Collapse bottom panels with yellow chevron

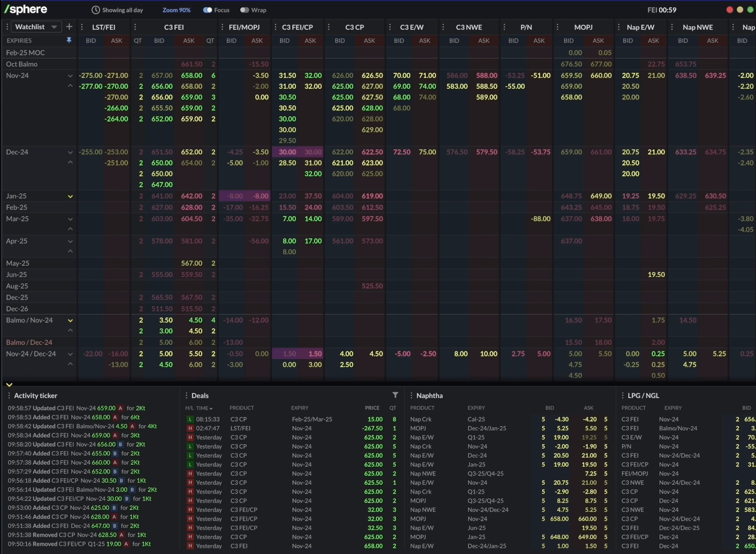click(9, 384)
